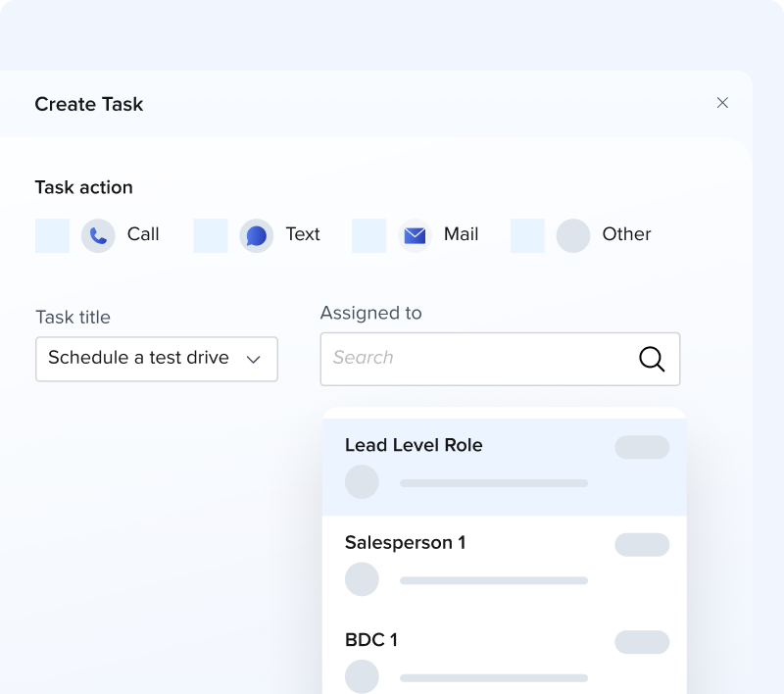Image resolution: width=784 pixels, height=694 pixels.
Task: Click the Mail envelope icon
Action: point(415,235)
